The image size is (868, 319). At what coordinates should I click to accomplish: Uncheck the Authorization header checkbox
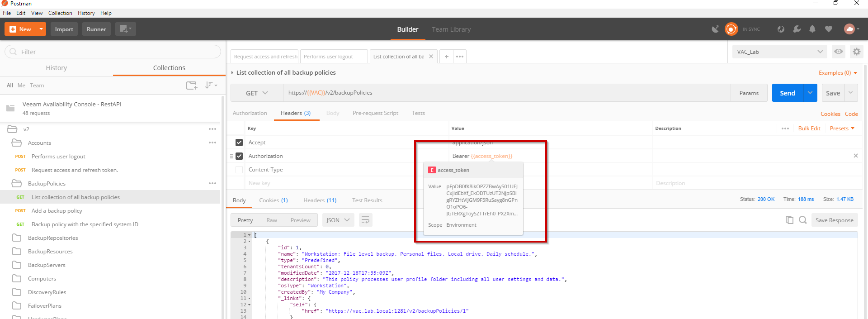[239, 156]
